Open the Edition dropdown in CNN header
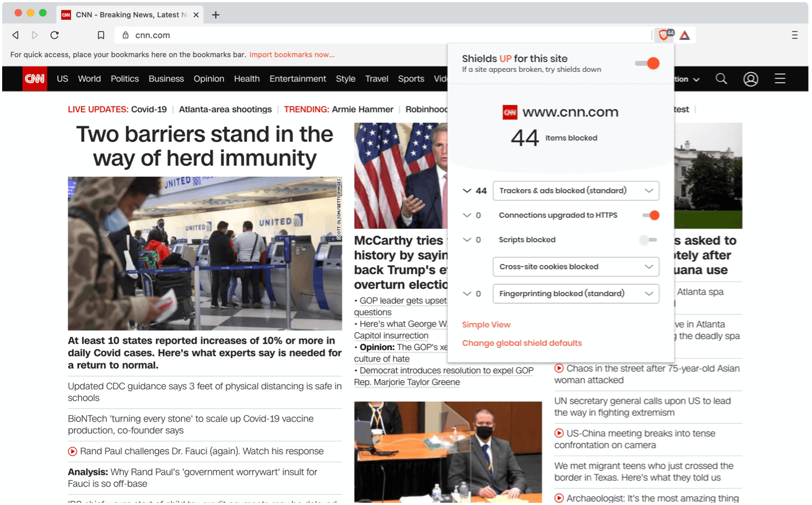812x505 pixels. [x=686, y=79]
